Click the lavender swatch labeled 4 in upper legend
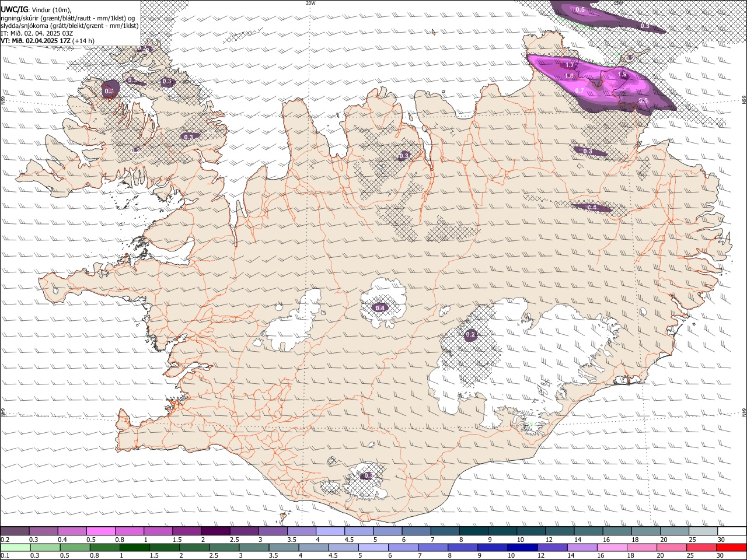 tap(330, 531)
